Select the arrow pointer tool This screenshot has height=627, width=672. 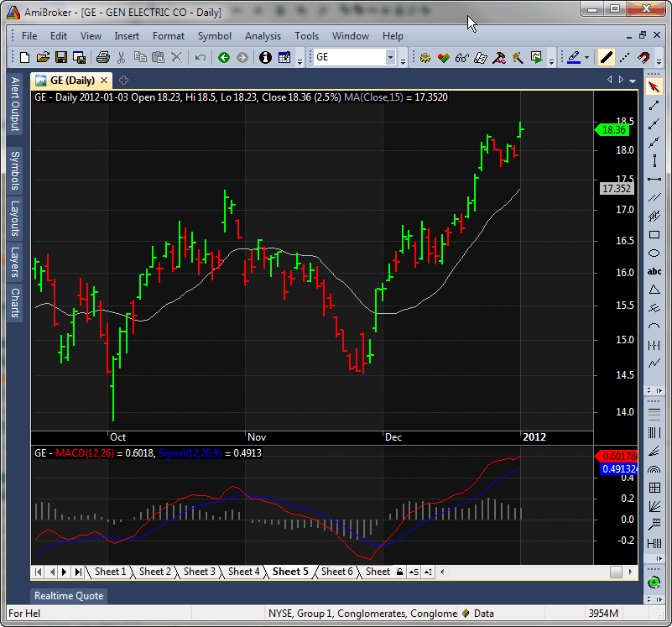tap(654, 87)
